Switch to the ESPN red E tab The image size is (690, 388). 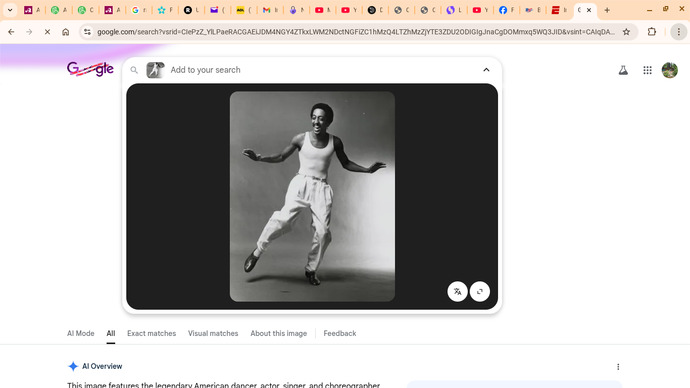(x=556, y=10)
